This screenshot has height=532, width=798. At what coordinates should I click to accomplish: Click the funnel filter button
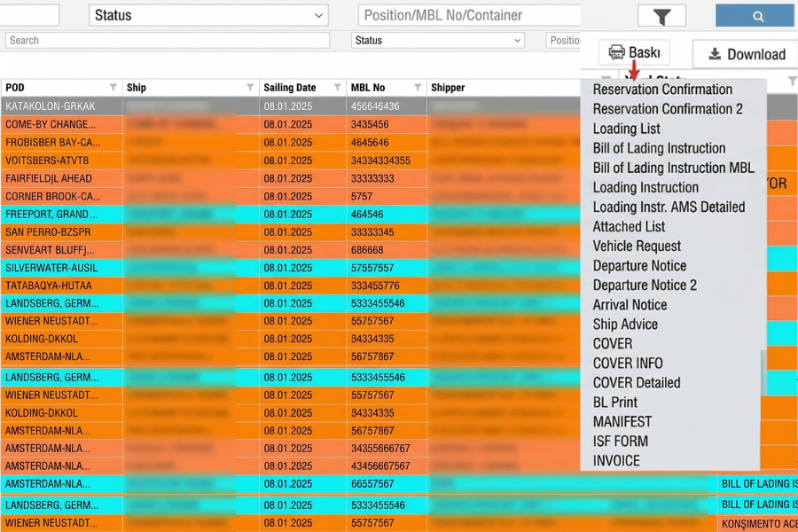tap(661, 16)
